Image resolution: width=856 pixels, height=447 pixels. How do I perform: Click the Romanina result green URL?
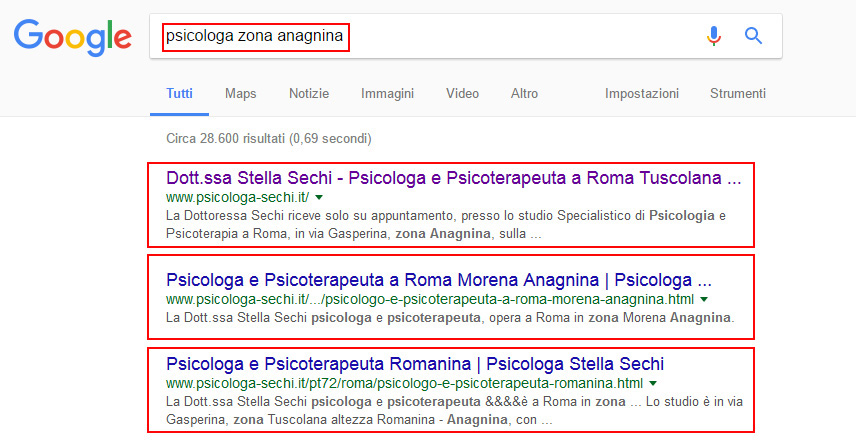(x=404, y=383)
